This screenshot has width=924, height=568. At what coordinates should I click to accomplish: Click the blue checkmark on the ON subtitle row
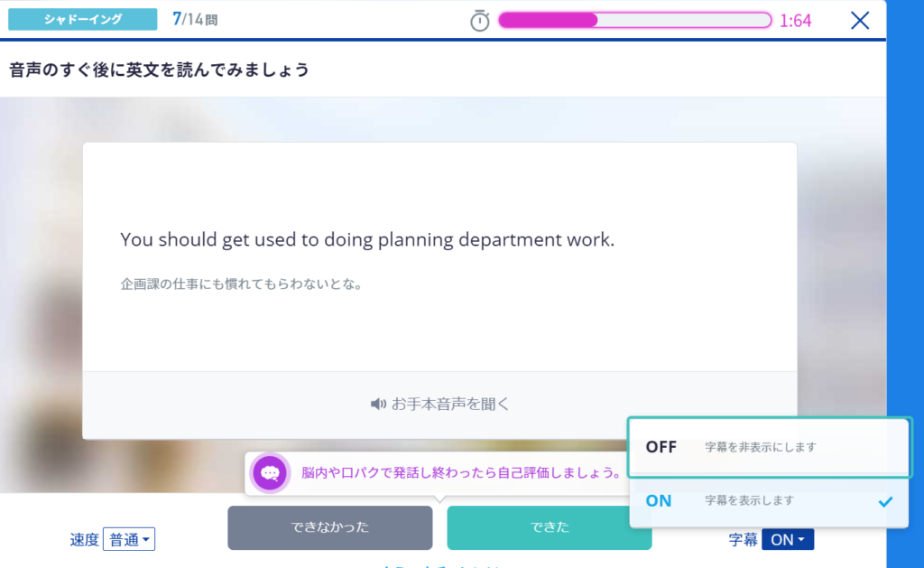tap(883, 499)
